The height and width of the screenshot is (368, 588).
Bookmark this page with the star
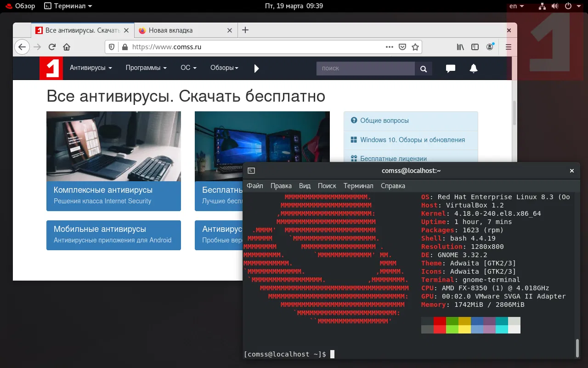click(x=415, y=47)
